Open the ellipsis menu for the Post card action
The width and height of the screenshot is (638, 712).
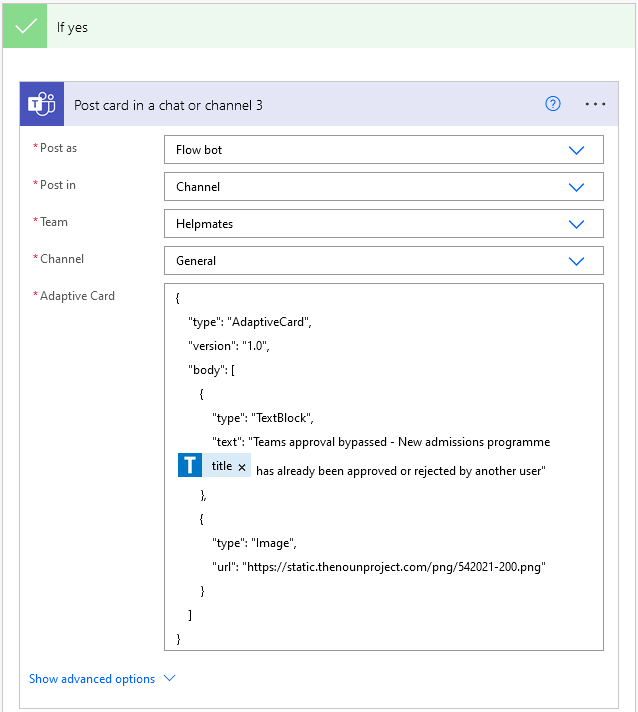pos(596,104)
